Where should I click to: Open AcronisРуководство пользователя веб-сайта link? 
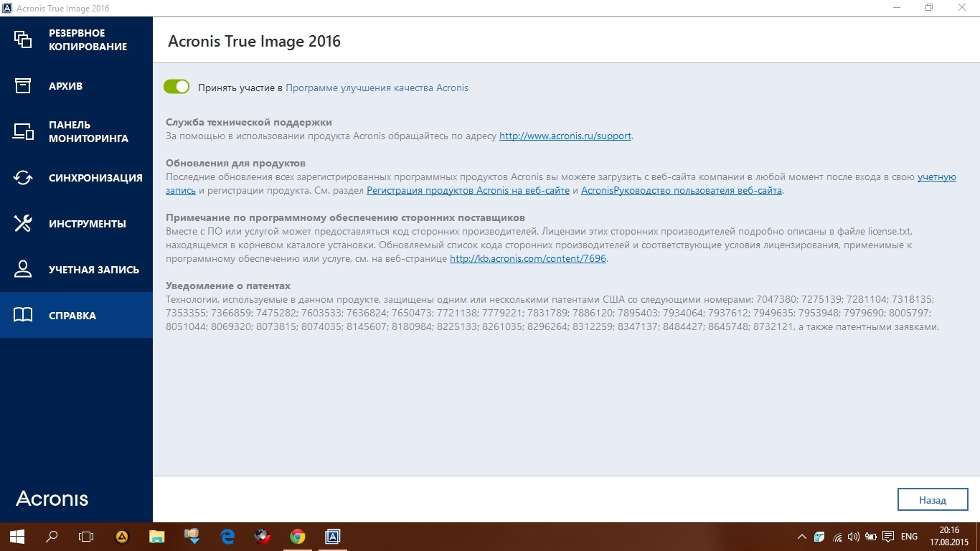(682, 191)
